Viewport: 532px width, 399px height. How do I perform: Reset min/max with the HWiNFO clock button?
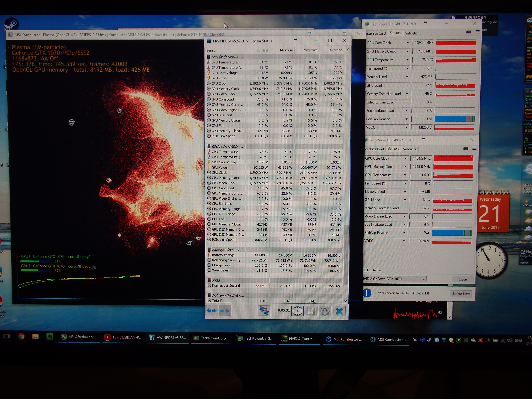[x=298, y=311]
